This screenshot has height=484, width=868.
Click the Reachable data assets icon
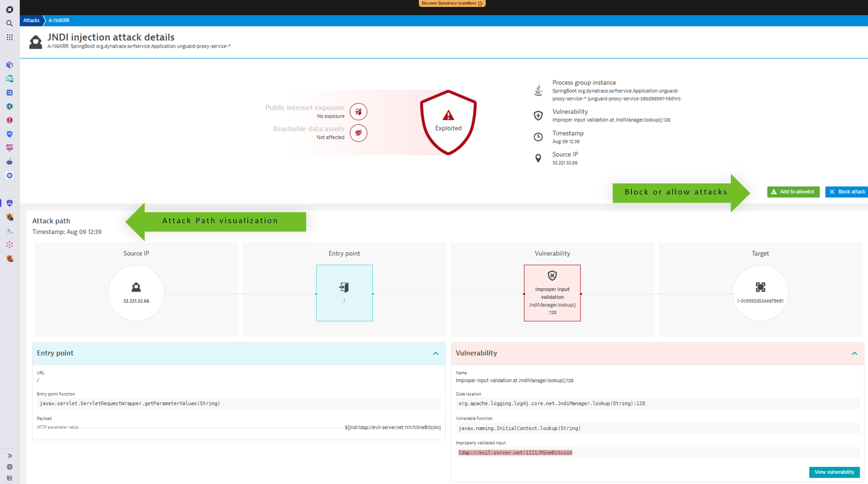pos(358,133)
